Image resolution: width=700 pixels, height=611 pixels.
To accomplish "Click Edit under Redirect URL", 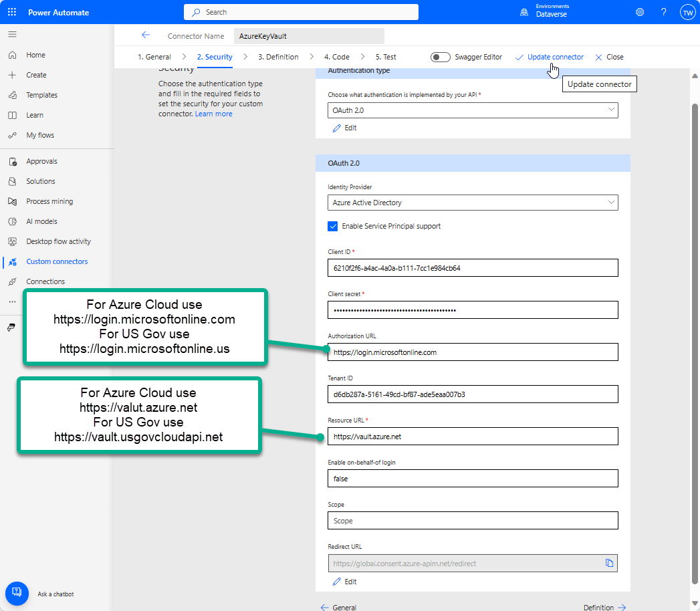I will coord(344,582).
